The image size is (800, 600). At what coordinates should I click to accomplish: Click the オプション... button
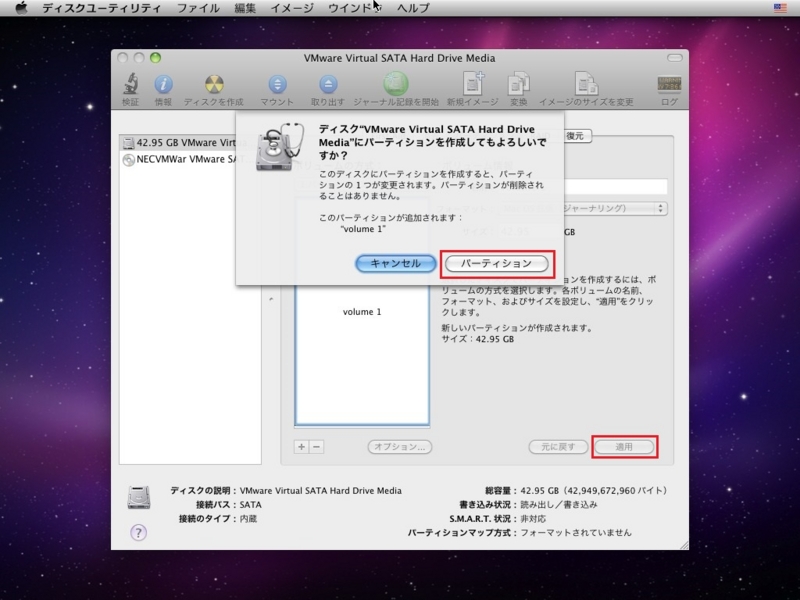399,447
